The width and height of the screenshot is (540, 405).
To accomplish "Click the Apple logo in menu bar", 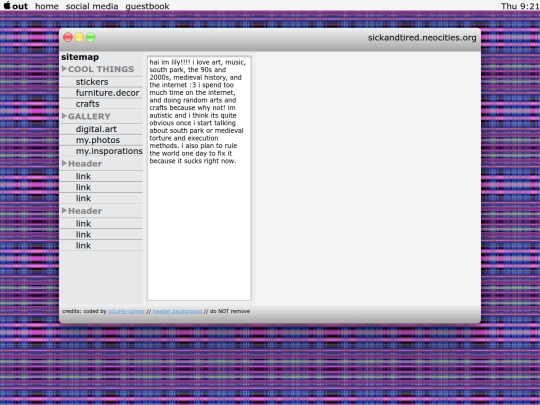I will point(7,5).
